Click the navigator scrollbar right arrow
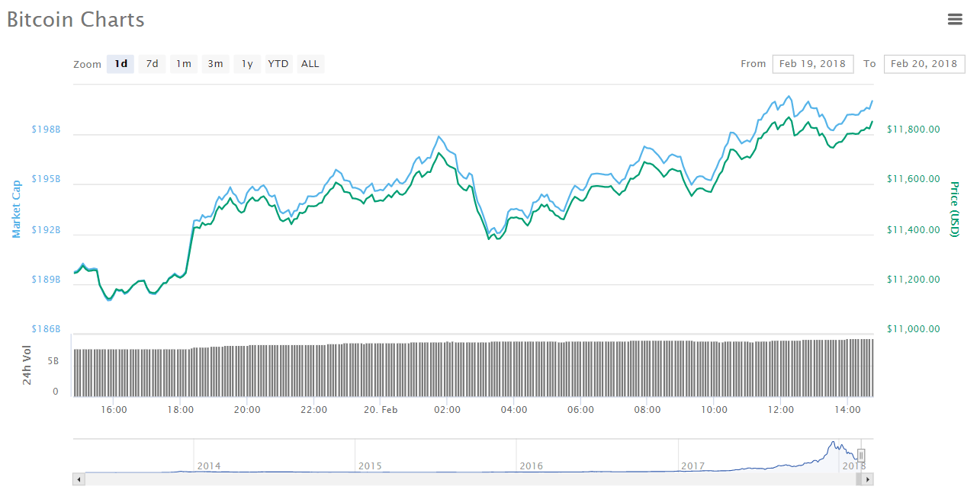The height and width of the screenshot is (496, 980). click(867, 479)
